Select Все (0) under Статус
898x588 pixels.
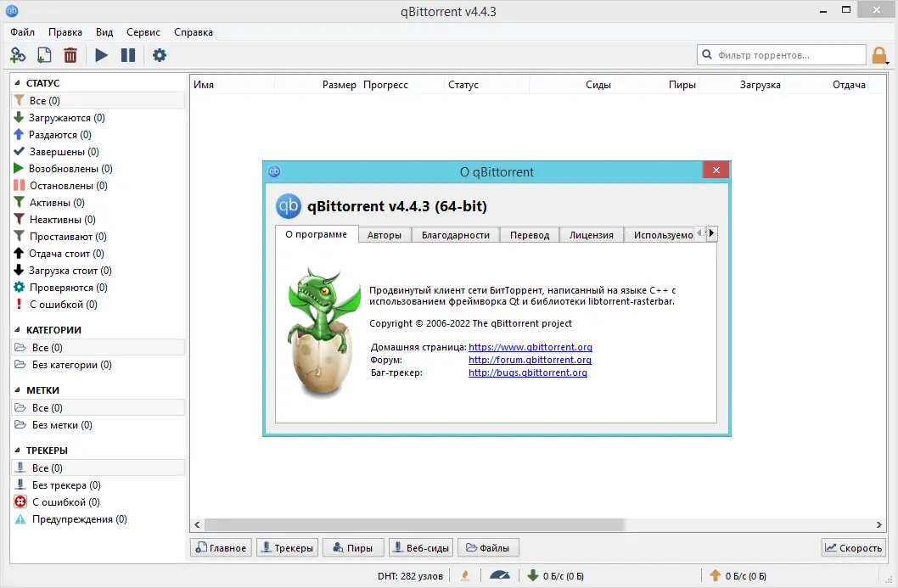tap(98, 101)
